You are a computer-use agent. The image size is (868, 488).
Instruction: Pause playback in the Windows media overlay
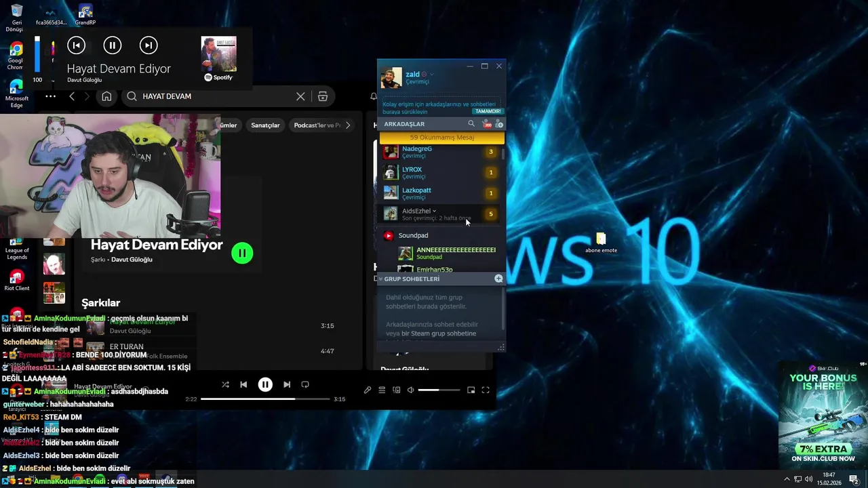coord(113,45)
